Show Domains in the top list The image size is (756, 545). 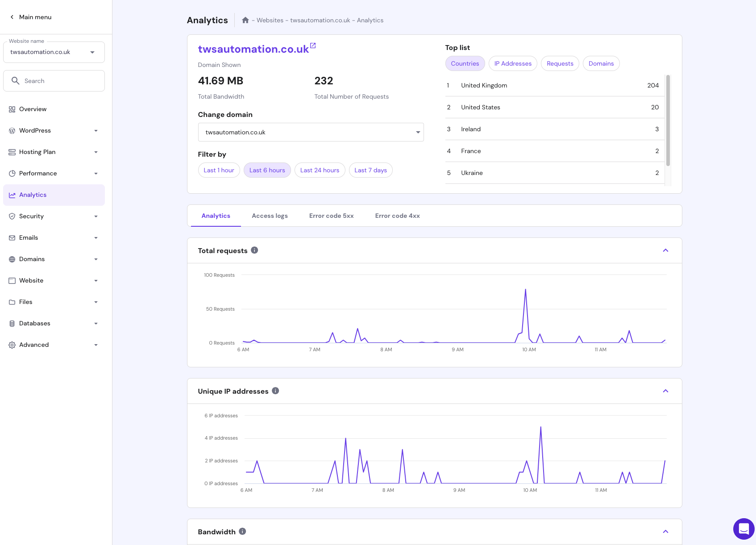point(601,63)
